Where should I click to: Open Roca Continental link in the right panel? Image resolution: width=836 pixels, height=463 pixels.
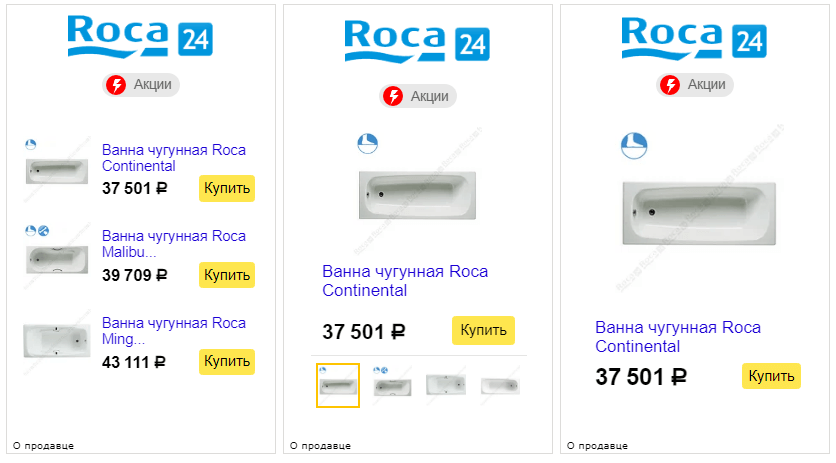pyautogui.click(x=677, y=337)
